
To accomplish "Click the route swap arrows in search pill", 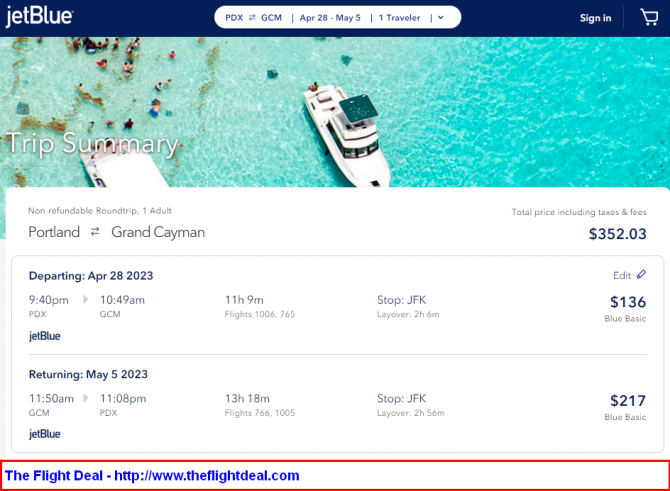I will pyautogui.click(x=252, y=18).
